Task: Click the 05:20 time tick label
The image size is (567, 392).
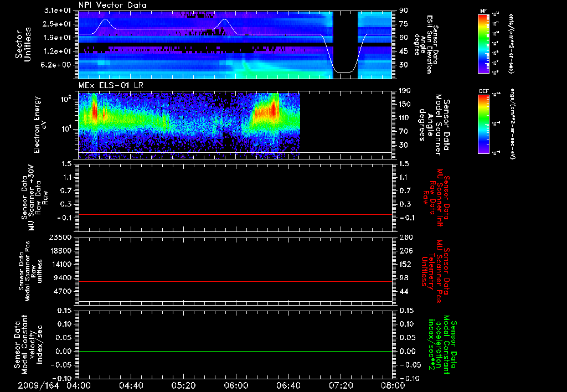Action: [183, 385]
